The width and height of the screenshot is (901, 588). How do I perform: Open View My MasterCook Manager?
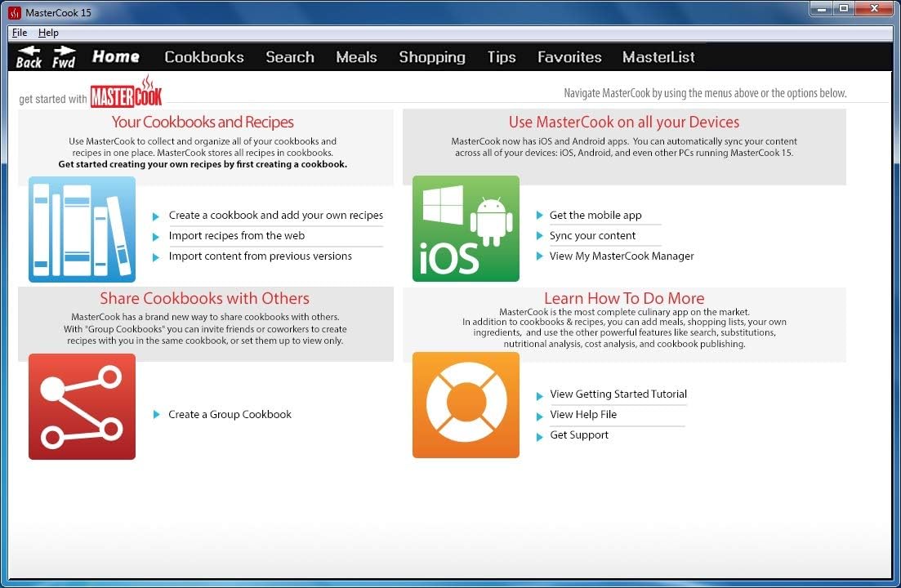point(622,256)
